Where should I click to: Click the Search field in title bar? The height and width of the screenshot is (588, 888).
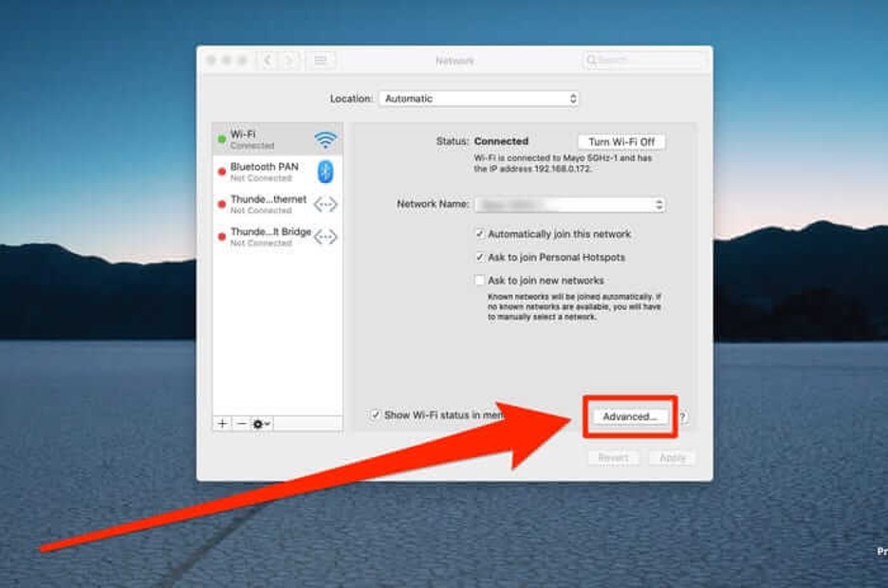[645, 61]
